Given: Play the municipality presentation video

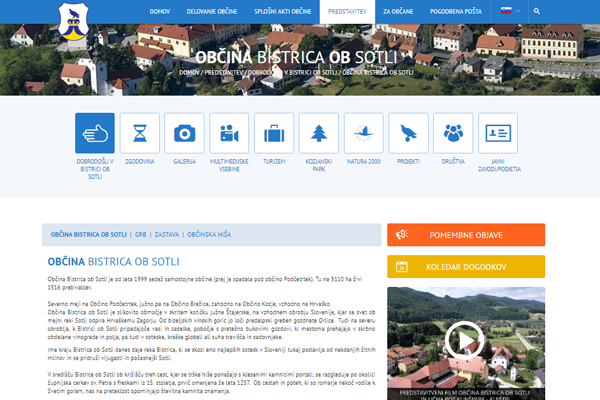Looking at the screenshot, I should pyautogui.click(x=467, y=338).
